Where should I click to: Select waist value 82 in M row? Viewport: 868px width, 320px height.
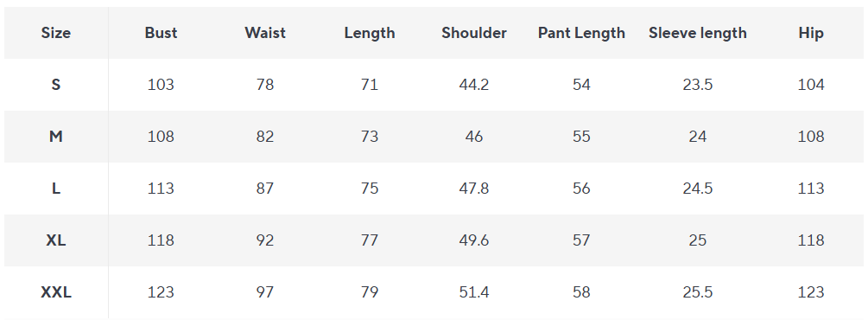265,137
